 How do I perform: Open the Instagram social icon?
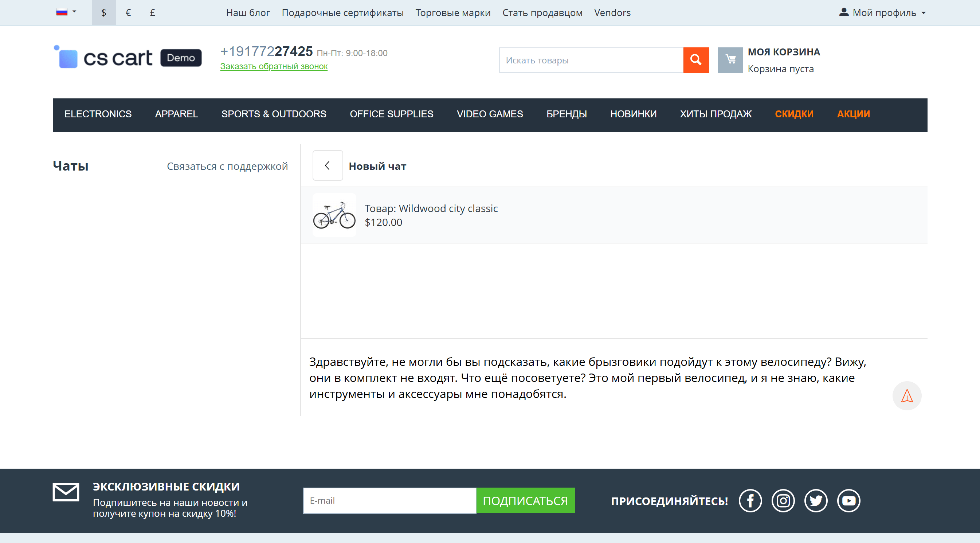pos(783,500)
